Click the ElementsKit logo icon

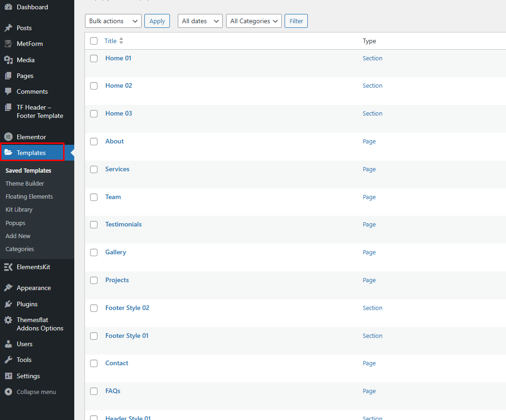(8, 267)
